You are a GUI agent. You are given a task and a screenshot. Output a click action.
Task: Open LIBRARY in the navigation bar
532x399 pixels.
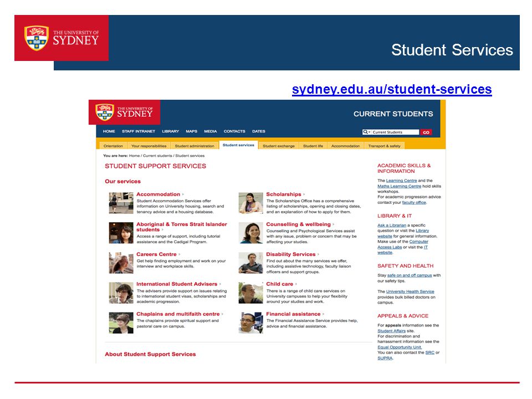[170, 131]
